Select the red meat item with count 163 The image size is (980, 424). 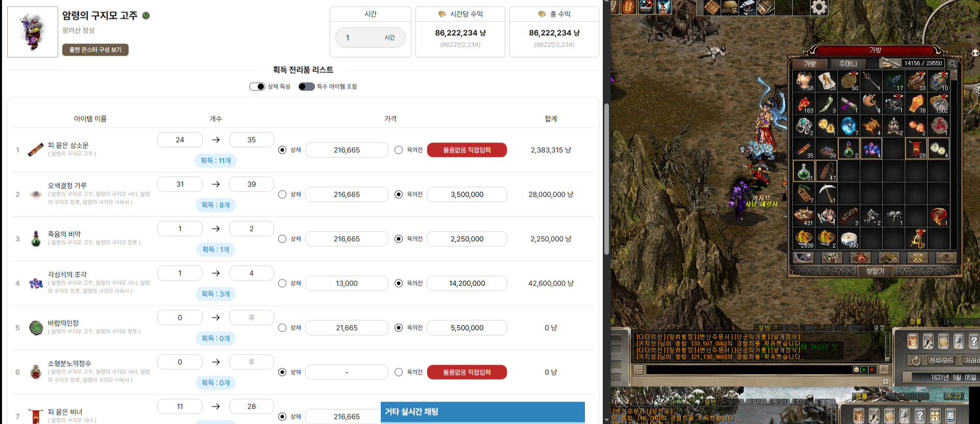[x=804, y=104]
